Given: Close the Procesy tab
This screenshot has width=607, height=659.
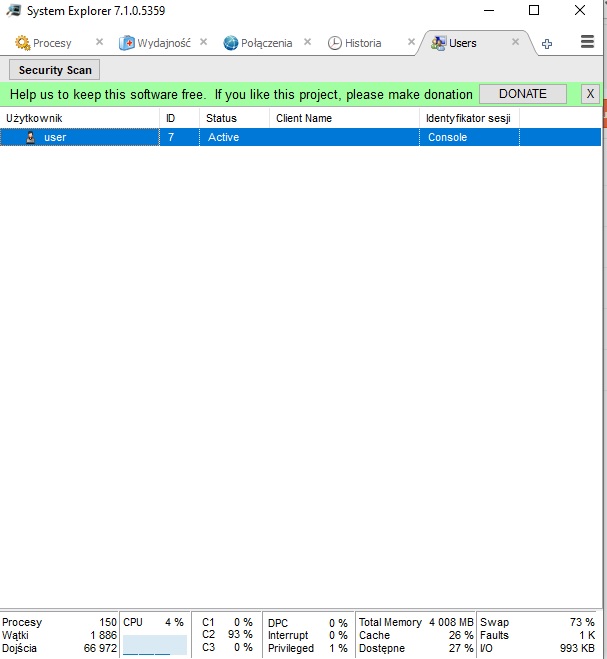Looking at the screenshot, I should coord(99,42).
